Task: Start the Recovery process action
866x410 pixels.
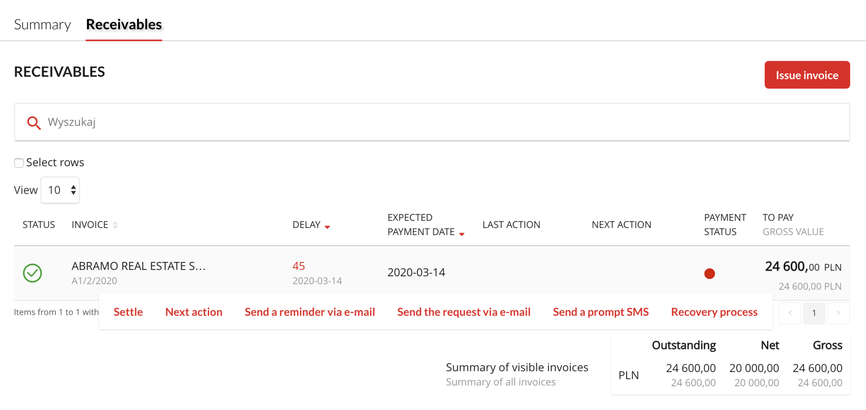Action: (714, 312)
